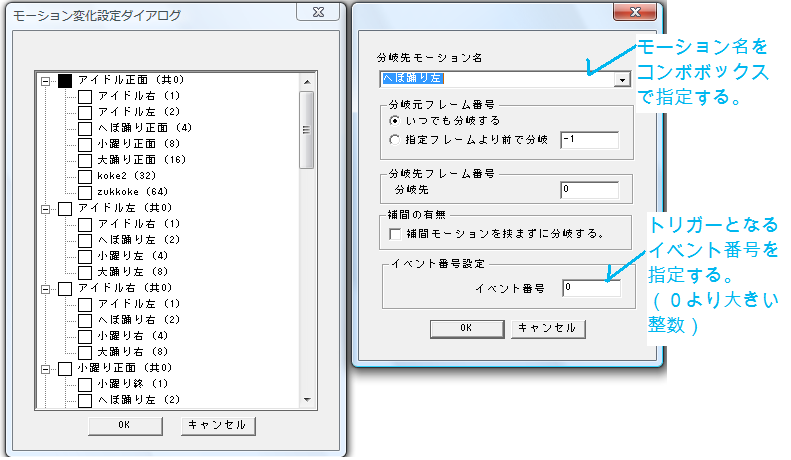Image resolution: width=791 pixels, height=460 pixels.
Task: Click the イベント番号 input field
Action: tap(590, 288)
